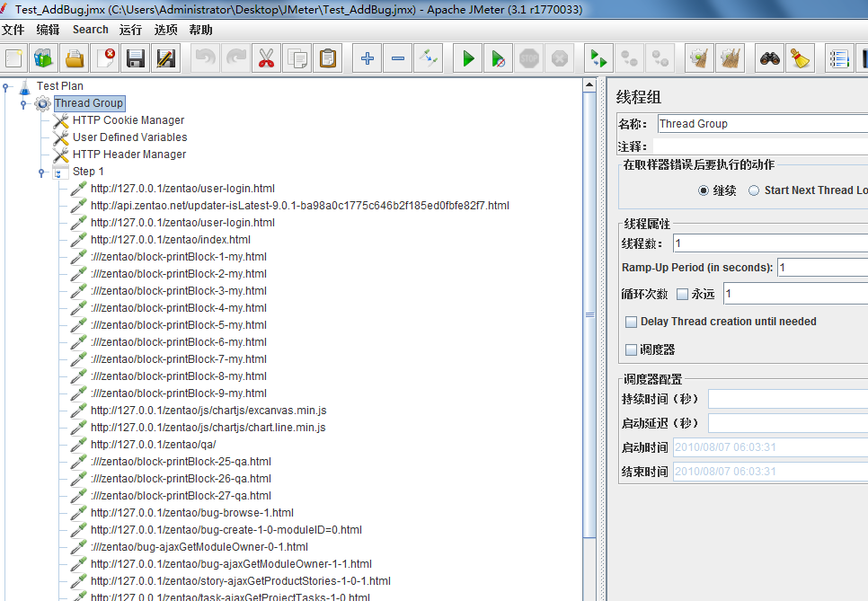The height and width of the screenshot is (601, 868).
Task: Click the 线程数 thread count field
Action: click(x=771, y=243)
